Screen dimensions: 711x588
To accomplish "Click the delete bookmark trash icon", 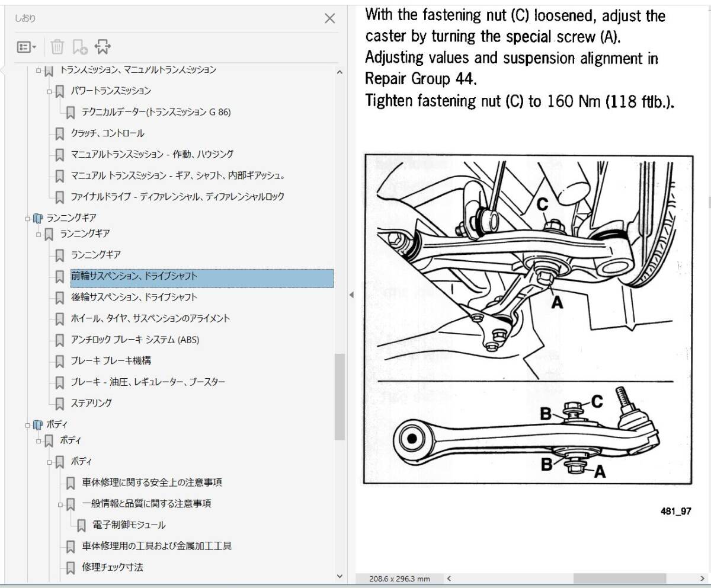I will pyautogui.click(x=57, y=46).
